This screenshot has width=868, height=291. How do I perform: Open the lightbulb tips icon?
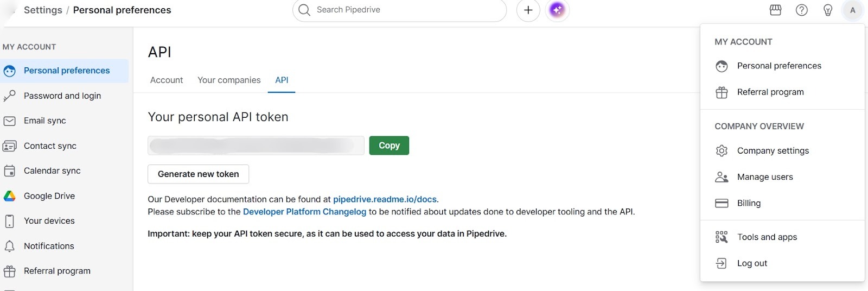click(827, 10)
